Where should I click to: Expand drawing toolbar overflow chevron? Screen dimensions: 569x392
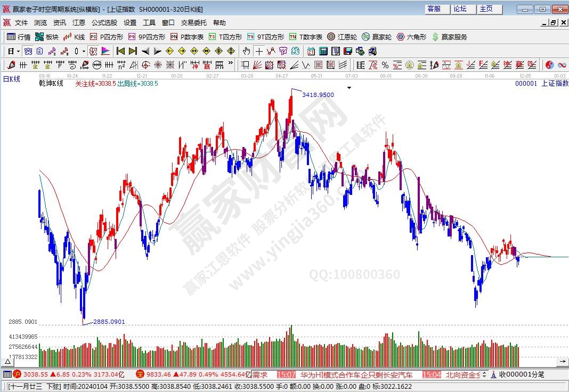click(230, 64)
